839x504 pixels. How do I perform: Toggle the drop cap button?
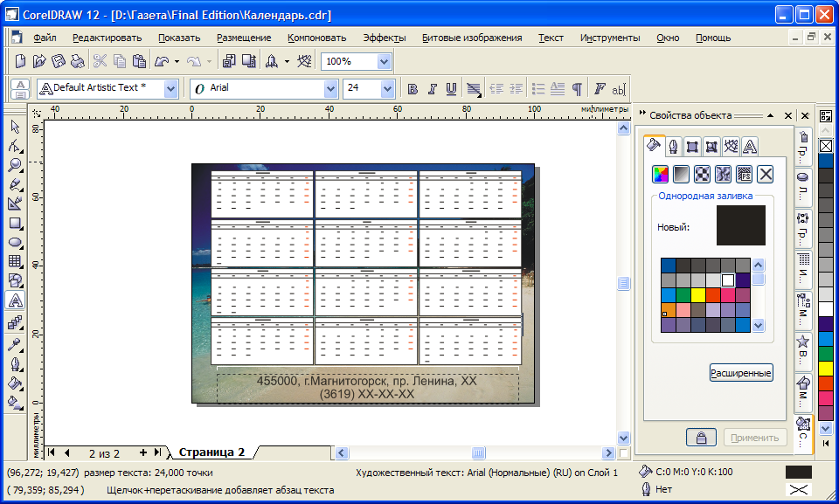[x=558, y=89]
